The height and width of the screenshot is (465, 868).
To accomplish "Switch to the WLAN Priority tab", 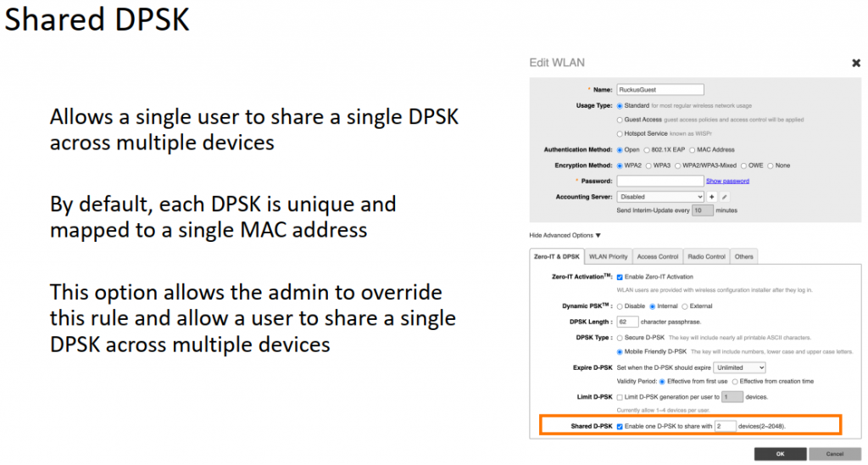I will pos(608,256).
